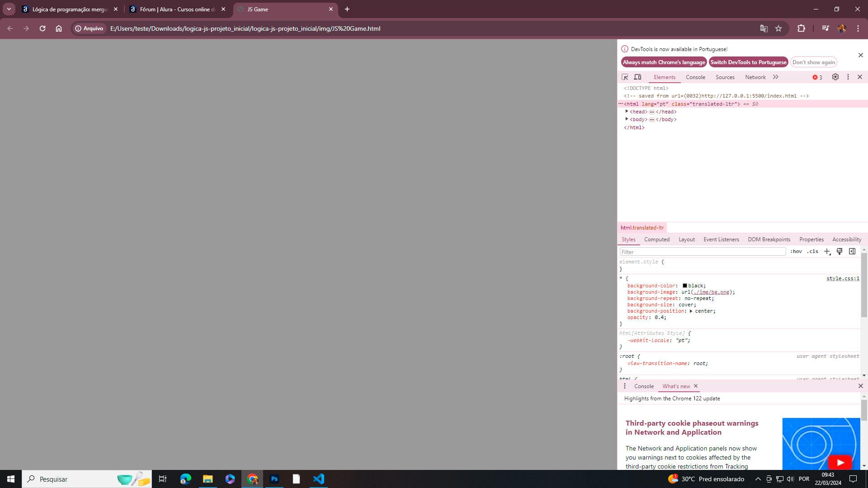
Task: Click Don't show again button
Action: tap(813, 62)
